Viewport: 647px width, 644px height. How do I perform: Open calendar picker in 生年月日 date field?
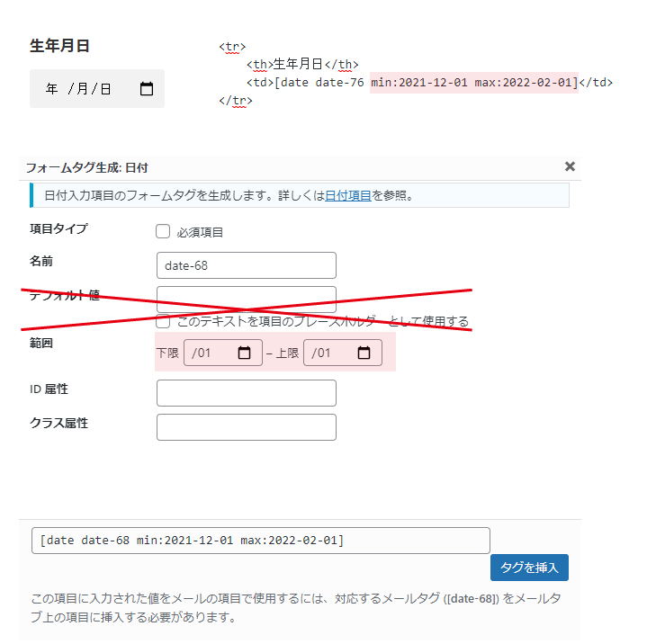[148, 88]
